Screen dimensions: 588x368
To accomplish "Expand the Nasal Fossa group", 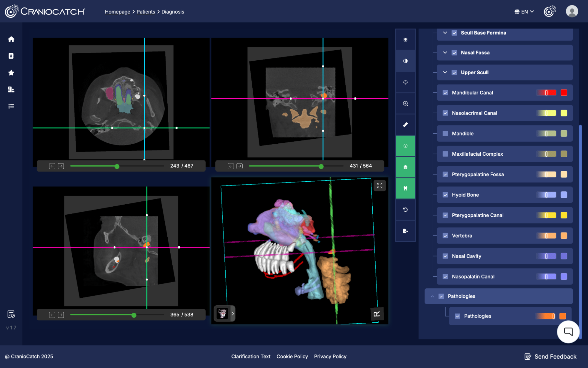I will 445,53.
